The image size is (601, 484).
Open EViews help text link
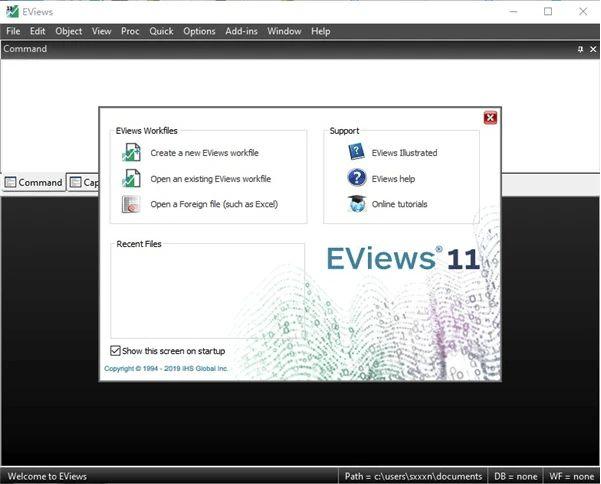point(393,179)
